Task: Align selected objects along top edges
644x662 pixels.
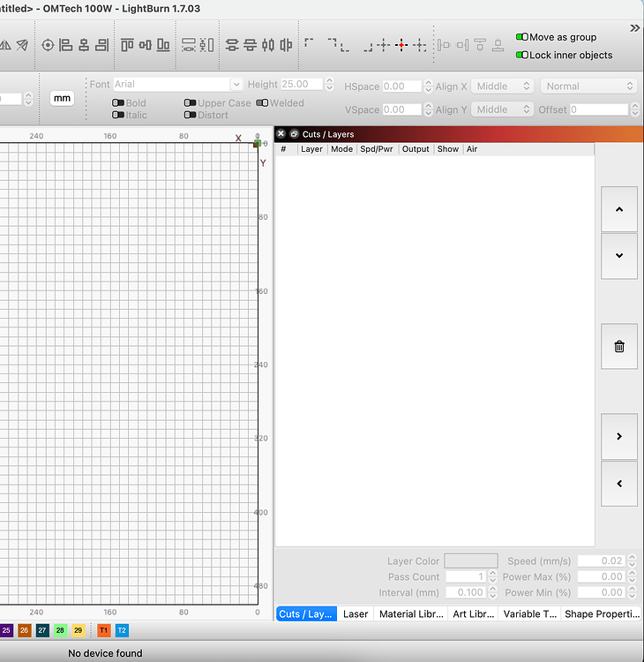Action: 127,45
